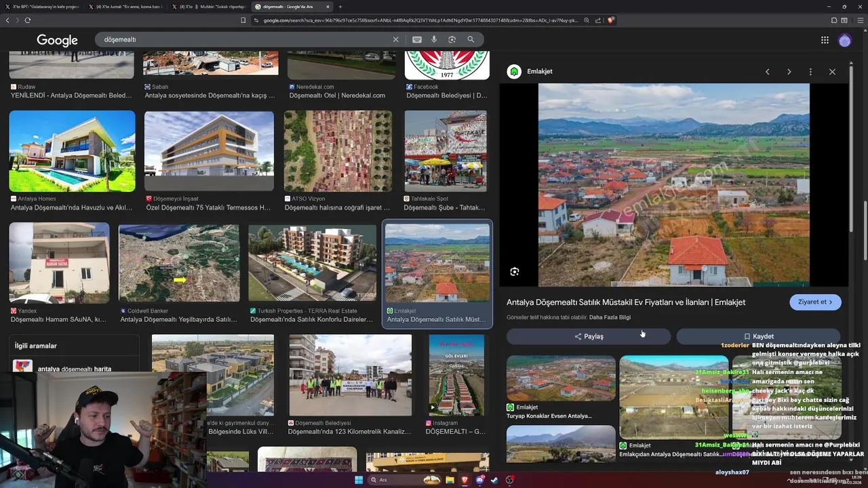Zoom page with address bar magnifier icon
This screenshot has width=868, height=488.
(x=587, y=20)
